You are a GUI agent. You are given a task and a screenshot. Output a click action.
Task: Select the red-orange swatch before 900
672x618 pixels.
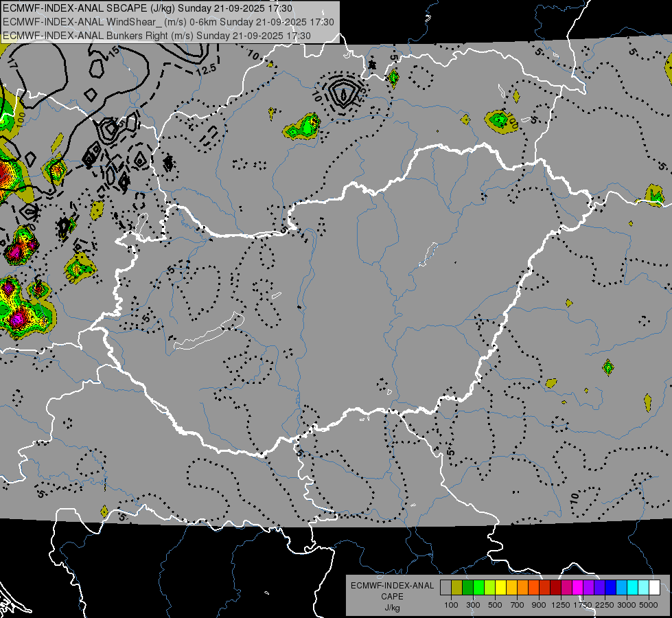point(533,588)
